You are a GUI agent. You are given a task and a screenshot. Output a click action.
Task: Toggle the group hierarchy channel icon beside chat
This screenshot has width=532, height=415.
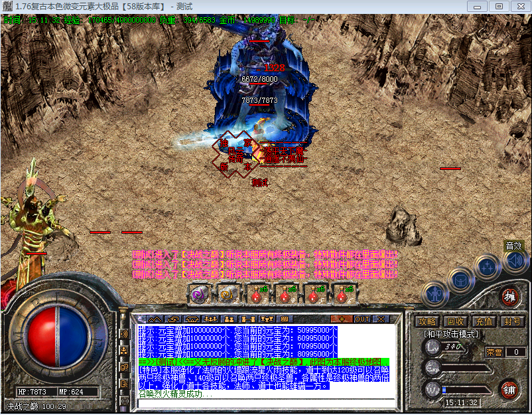pos(124,351)
